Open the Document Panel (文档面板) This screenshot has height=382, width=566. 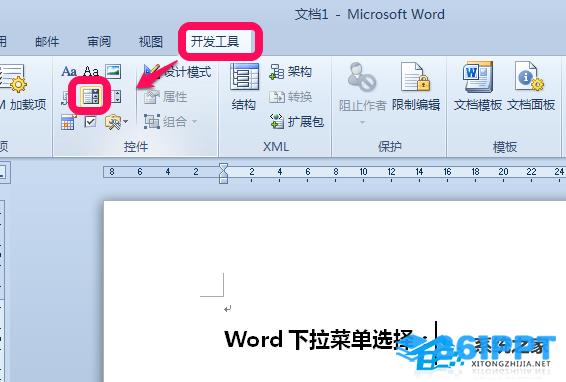[531, 87]
